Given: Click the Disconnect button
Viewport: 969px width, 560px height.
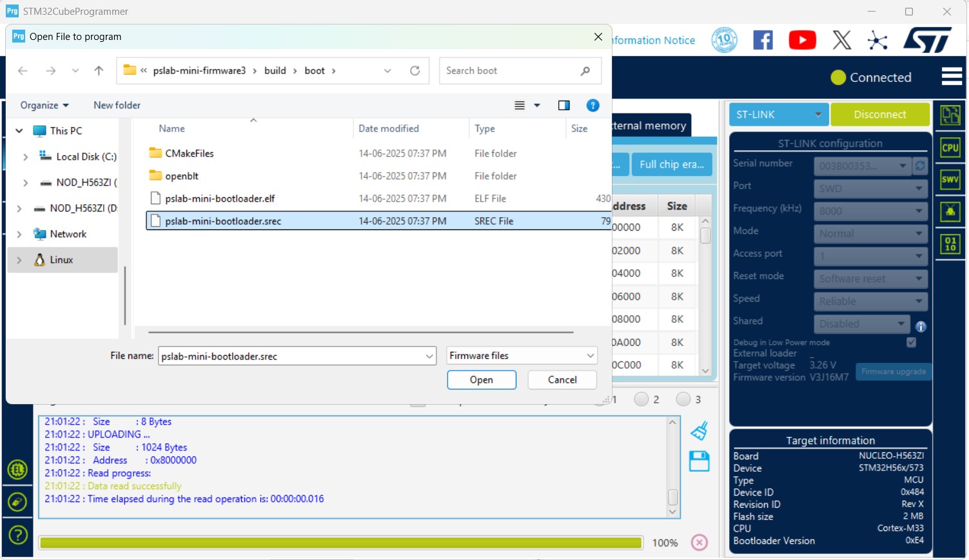Looking at the screenshot, I should (x=880, y=114).
